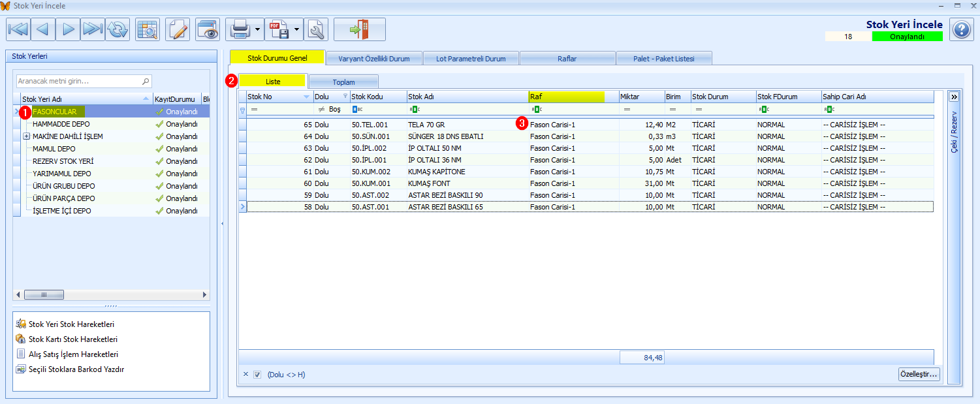
Task: Select YARIMAMUL DEPO tree row
Action: tap(62, 174)
